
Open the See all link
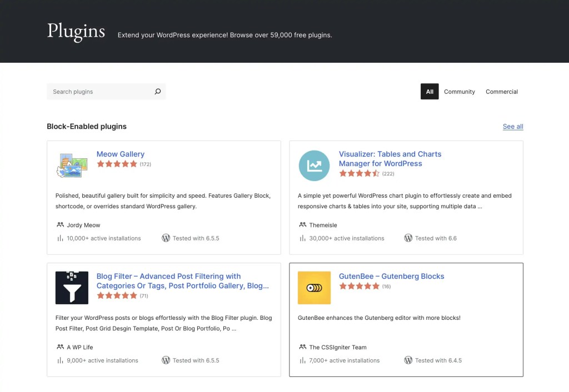pos(512,127)
